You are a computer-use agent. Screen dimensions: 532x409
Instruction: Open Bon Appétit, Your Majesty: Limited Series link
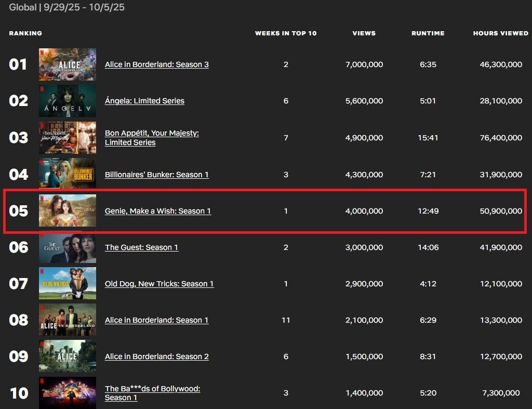tap(152, 138)
